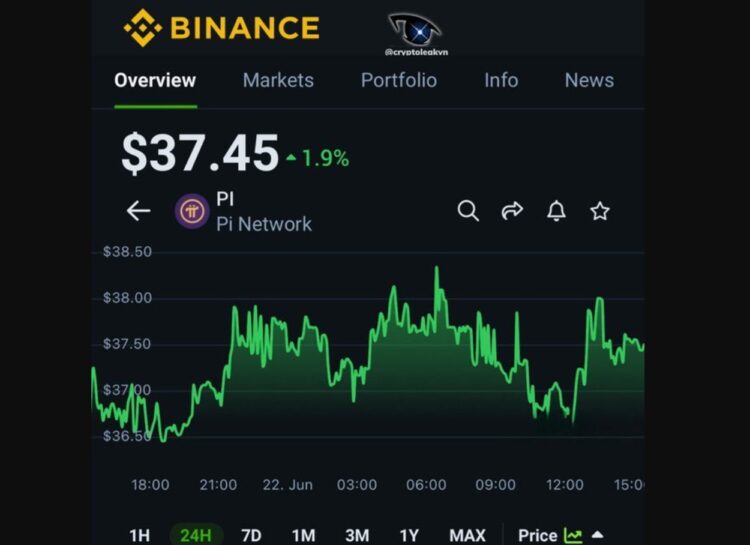Switch to the Markets tab
This screenshot has width=750, height=545.
pyautogui.click(x=278, y=81)
